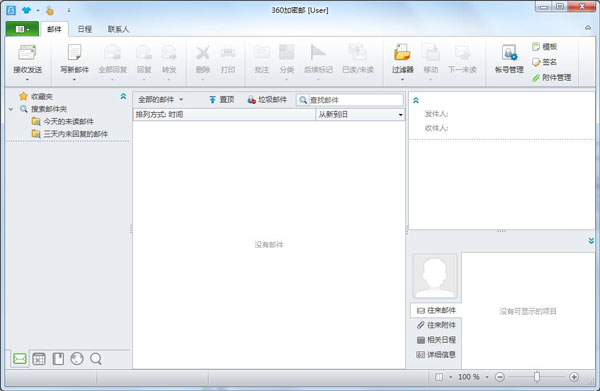Collapse the message header chevron near 发件人
The image size is (600, 391).
(416, 101)
